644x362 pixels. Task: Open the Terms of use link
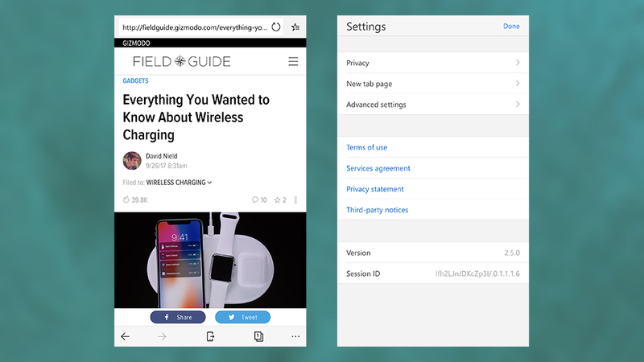(x=367, y=147)
